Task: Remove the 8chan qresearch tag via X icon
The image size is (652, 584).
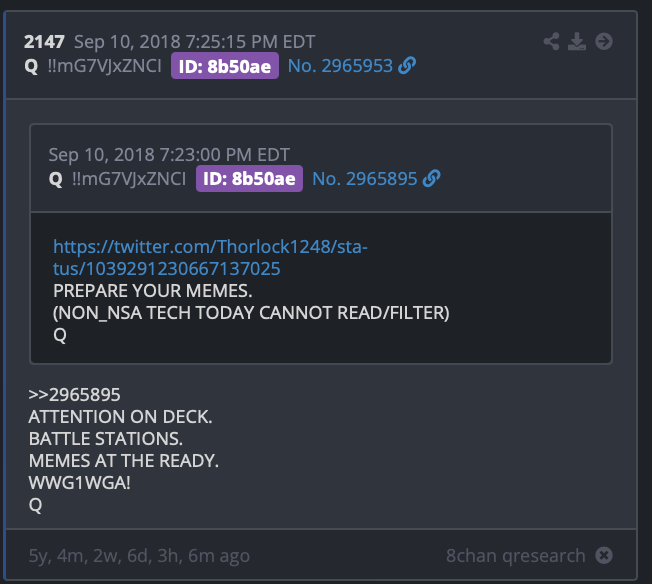Action: pos(604,555)
